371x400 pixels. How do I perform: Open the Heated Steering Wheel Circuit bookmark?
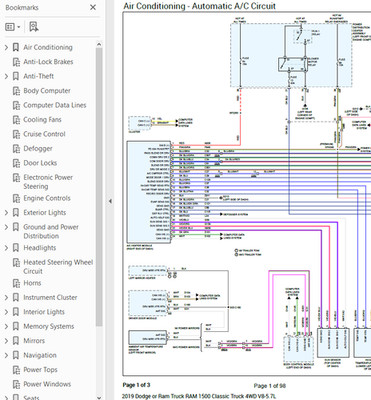pos(58,267)
